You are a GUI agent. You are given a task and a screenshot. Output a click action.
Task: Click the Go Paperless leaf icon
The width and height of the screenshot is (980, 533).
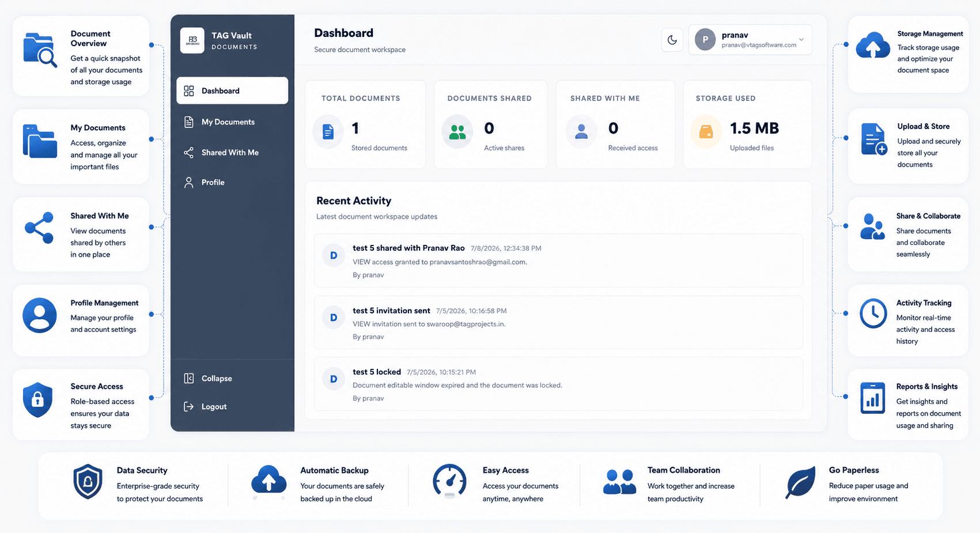[x=801, y=482]
